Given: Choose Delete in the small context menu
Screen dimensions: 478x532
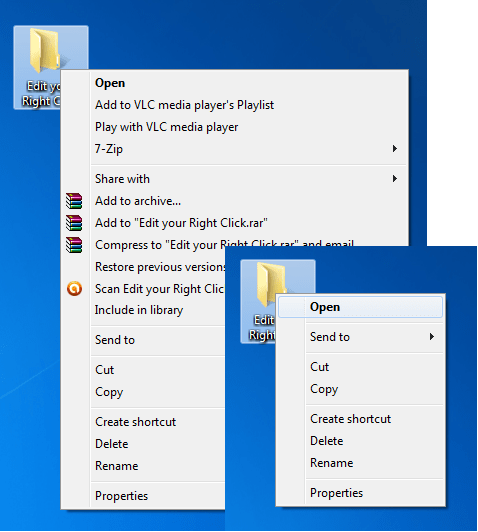Looking at the screenshot, I should [x=327, y=441].
